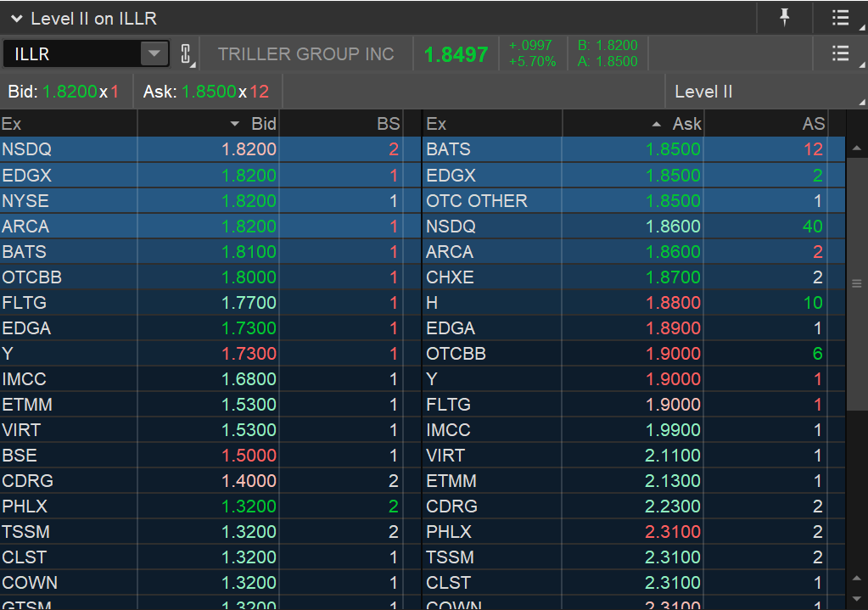Click the bid-side Ex column header
Image resolution: width=868 pixels, height=610 pixels.
[x=69, y=123]
